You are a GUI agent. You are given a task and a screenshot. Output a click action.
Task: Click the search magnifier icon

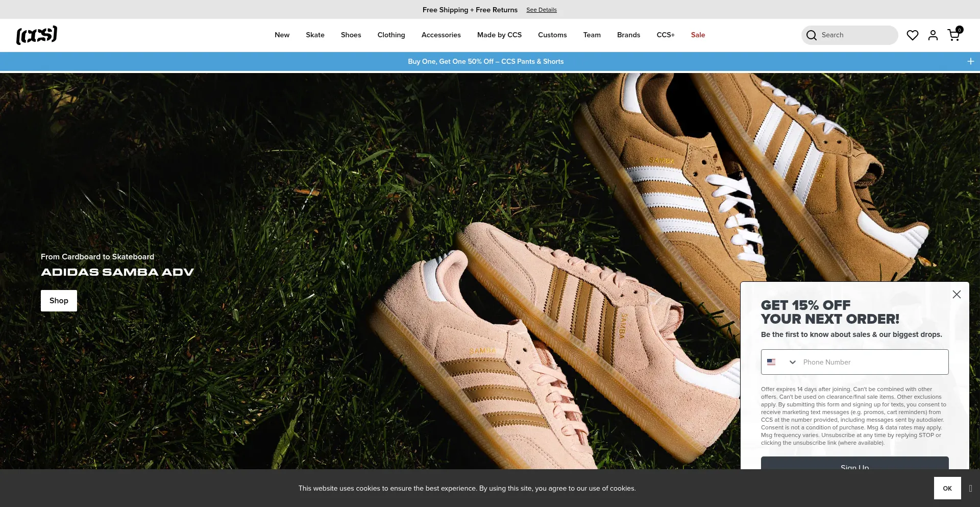812,35
